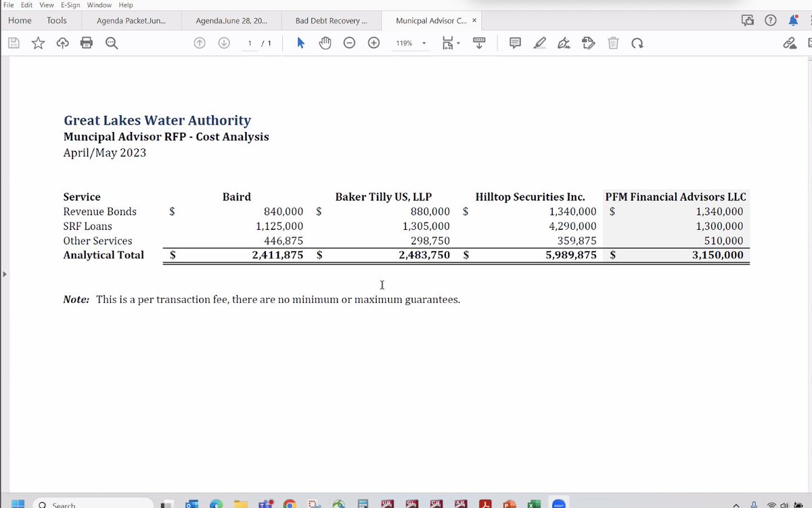Open the Window menu
The width and height of the screenshot is (812, 508).
99,5
